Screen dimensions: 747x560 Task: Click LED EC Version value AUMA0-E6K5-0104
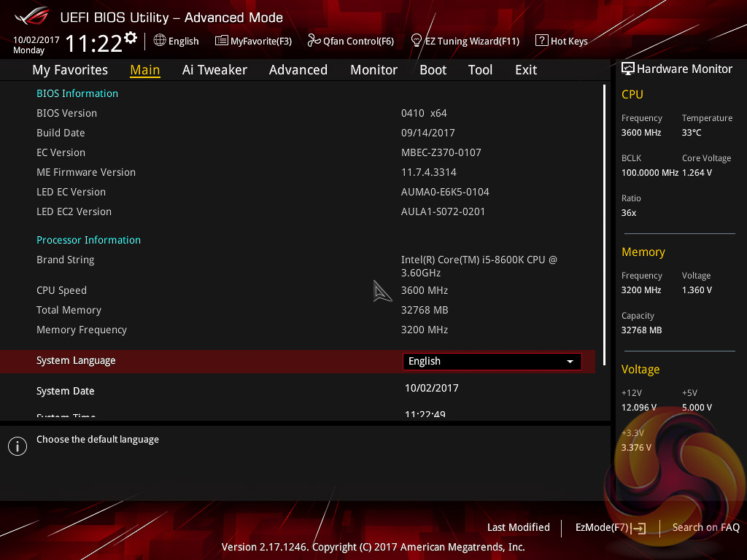[445, 192]
